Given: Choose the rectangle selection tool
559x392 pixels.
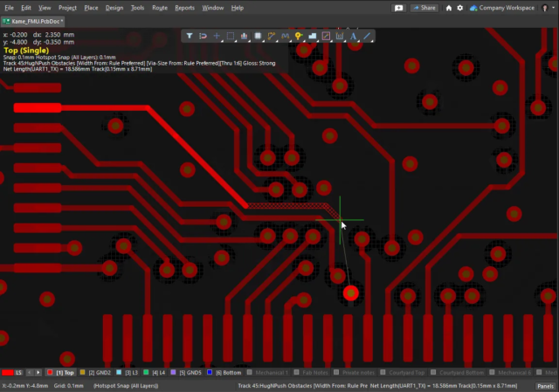Looking at the screenshot, I should coord(231,36).
